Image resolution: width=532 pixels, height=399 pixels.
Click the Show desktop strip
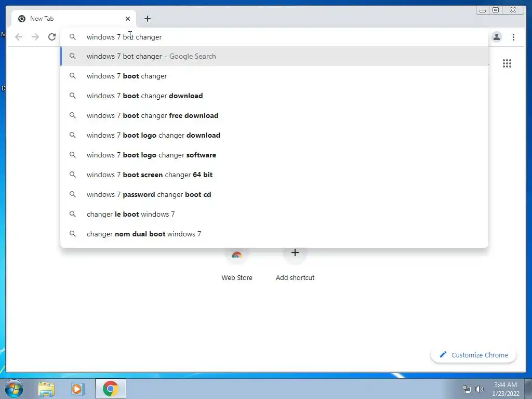click(528, 389)
